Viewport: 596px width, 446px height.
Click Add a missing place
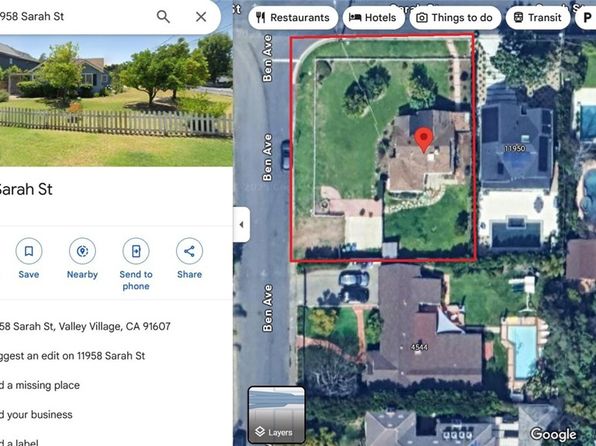(x=40, y=385)
